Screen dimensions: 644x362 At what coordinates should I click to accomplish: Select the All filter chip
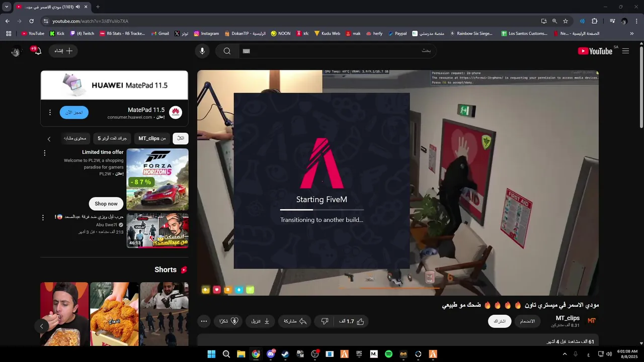(181, 138)
